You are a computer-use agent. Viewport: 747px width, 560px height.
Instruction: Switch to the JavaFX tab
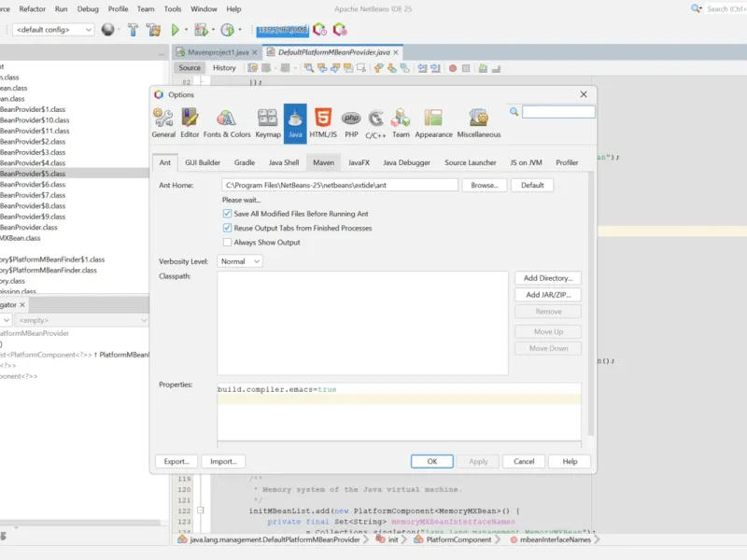(x=359, y=162)
